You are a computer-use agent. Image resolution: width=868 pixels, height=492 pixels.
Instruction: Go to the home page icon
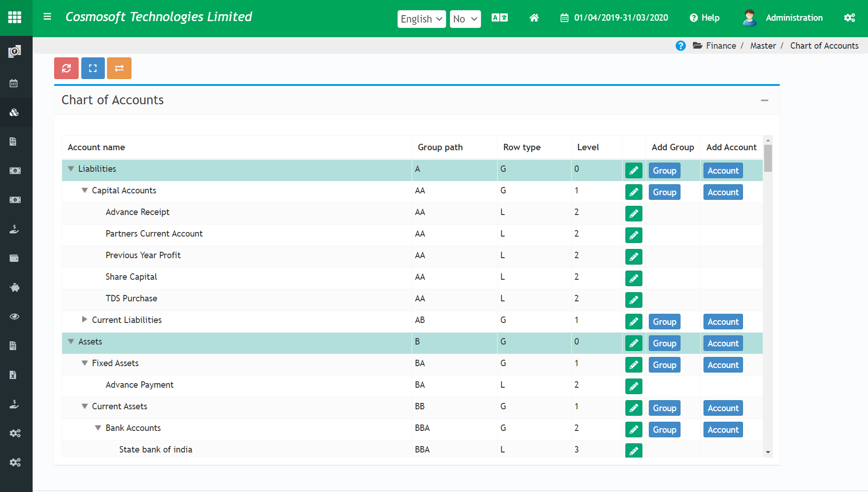point(534,17)
